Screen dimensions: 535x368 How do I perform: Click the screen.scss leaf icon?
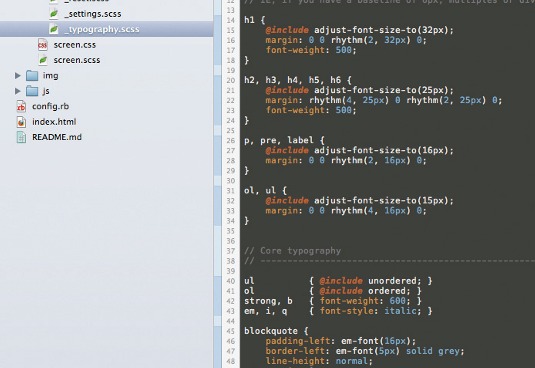[x=43, y=60]
